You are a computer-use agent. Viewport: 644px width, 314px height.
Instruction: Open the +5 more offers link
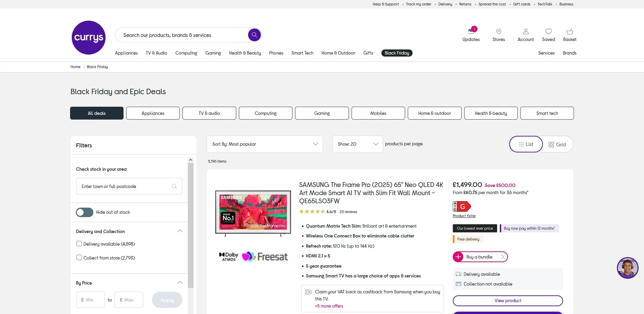pyautogui.click(x=329, y=306)
